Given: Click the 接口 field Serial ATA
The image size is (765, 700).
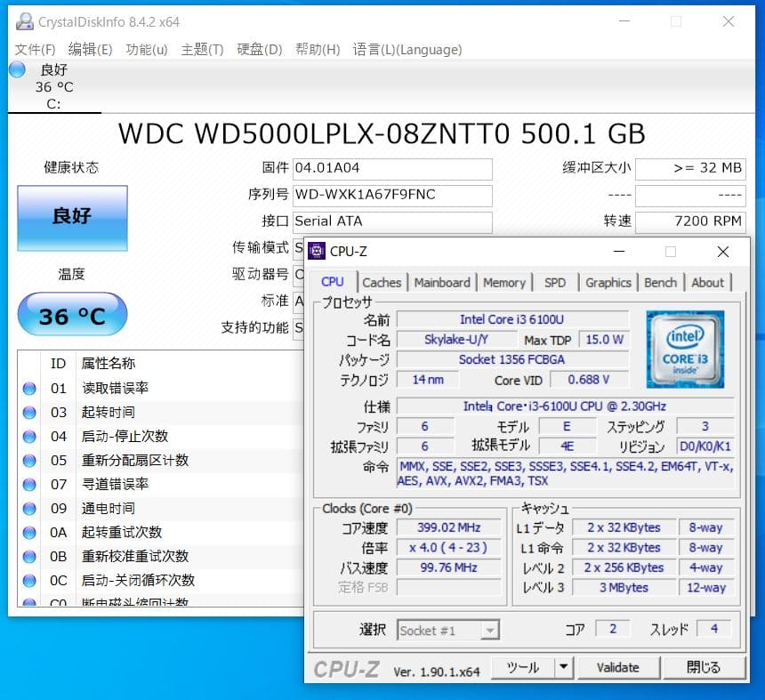Looking at the screenshot, I should 392,222.
